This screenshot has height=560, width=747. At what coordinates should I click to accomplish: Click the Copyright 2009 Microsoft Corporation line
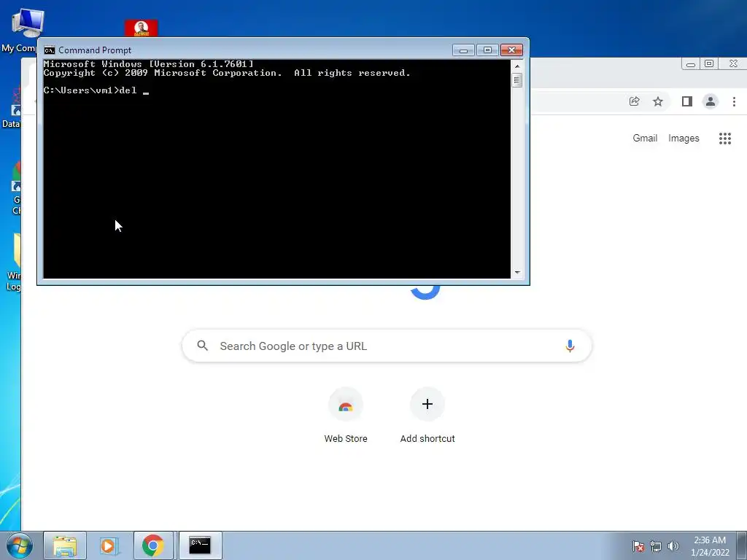(x=227, y=73)
